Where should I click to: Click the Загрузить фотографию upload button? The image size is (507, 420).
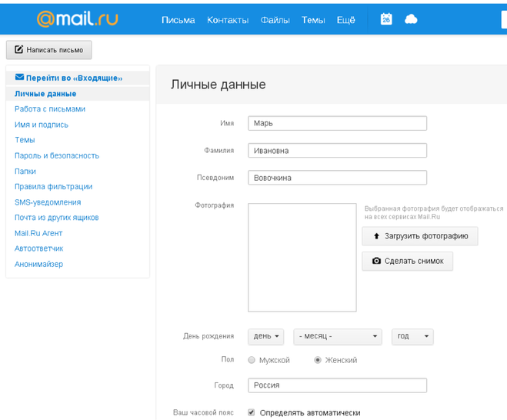click(x=420, y=236)
